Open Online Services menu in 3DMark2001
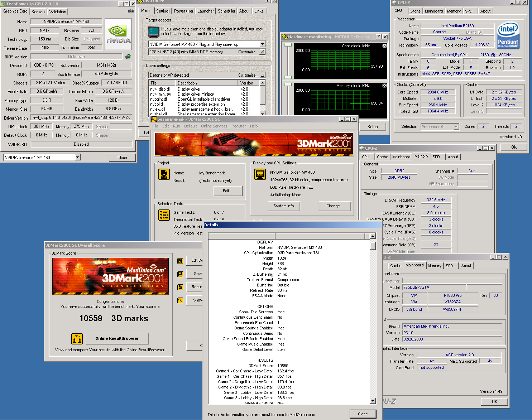This screenshot has height=420, width=532. (214, 126)
